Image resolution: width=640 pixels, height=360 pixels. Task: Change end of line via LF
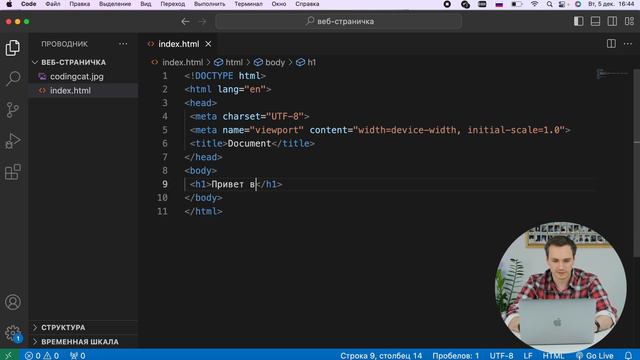(528, 356)
